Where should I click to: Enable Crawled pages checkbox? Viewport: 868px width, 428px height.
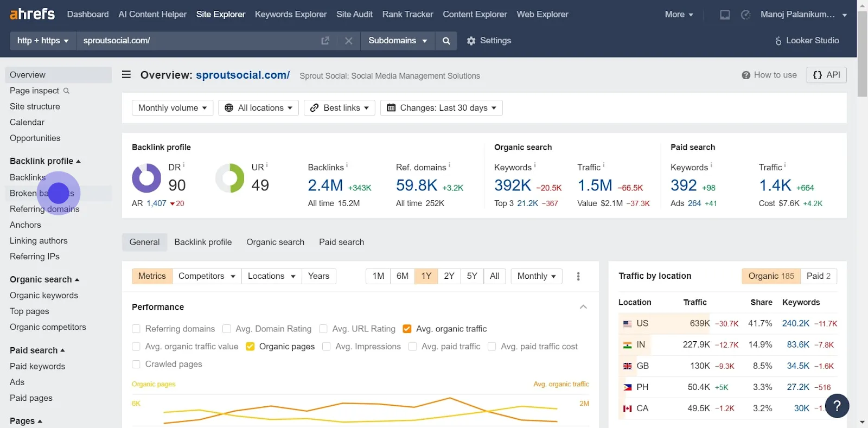pyautogui.click(x=136, y=365)
